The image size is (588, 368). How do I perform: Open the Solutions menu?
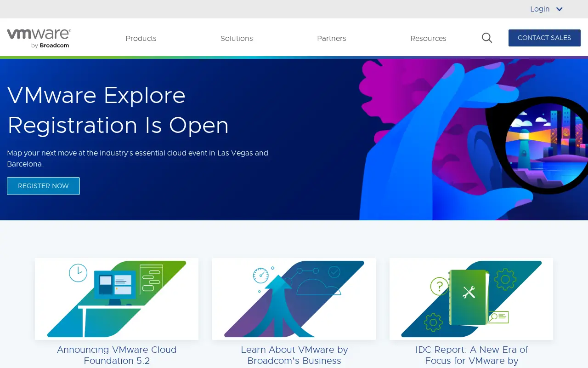point(237,38)
